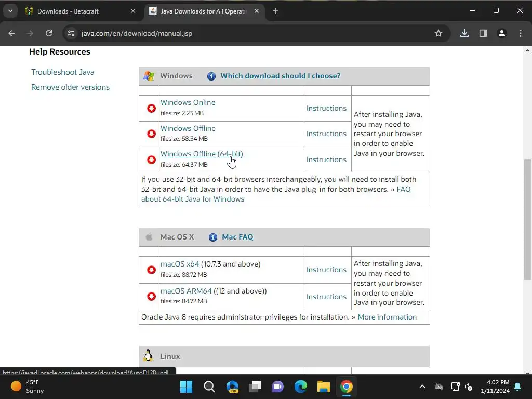Open More information link about administrator privileges
Image resolution: width=532 pixels, height=399 pixels.
coord(387,317)
